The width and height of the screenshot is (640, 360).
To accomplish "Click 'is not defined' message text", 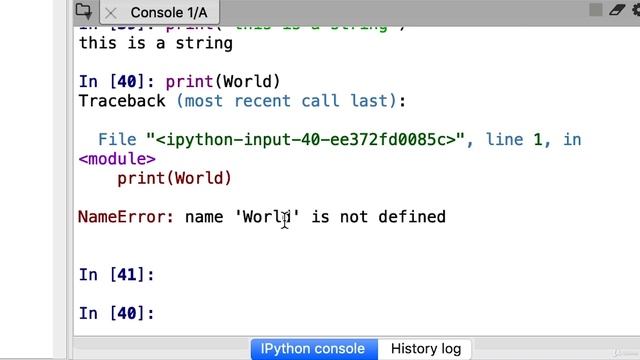I will (378, 217).
